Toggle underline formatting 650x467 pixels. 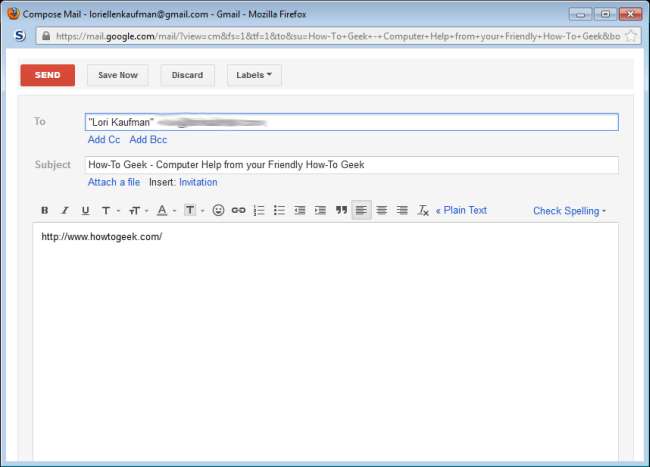tap(85, 211)
